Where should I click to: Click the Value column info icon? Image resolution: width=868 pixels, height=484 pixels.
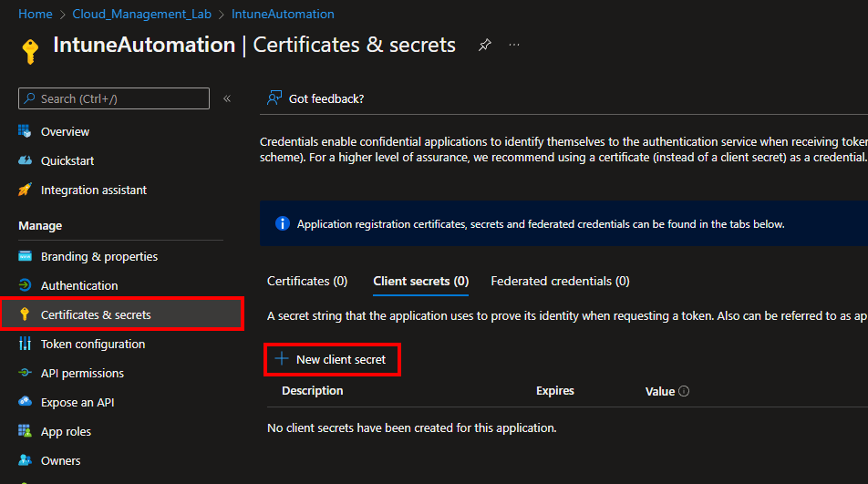click(684, 391)
